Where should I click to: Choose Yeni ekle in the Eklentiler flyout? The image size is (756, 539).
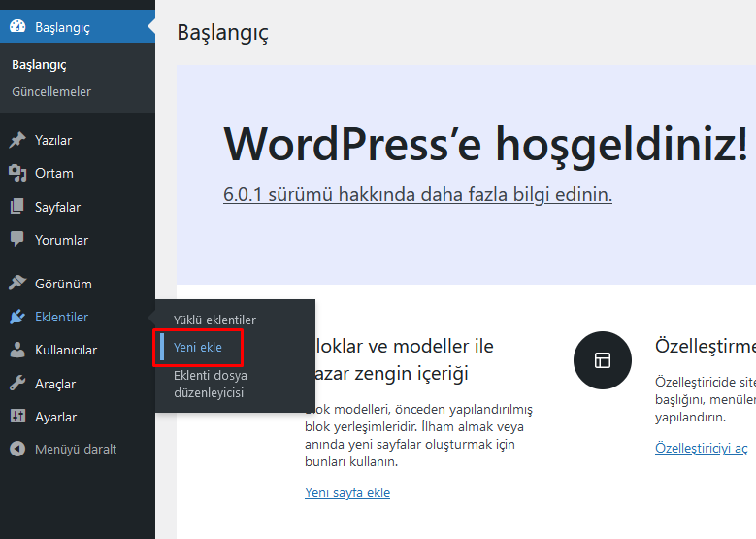pos(198,347)
